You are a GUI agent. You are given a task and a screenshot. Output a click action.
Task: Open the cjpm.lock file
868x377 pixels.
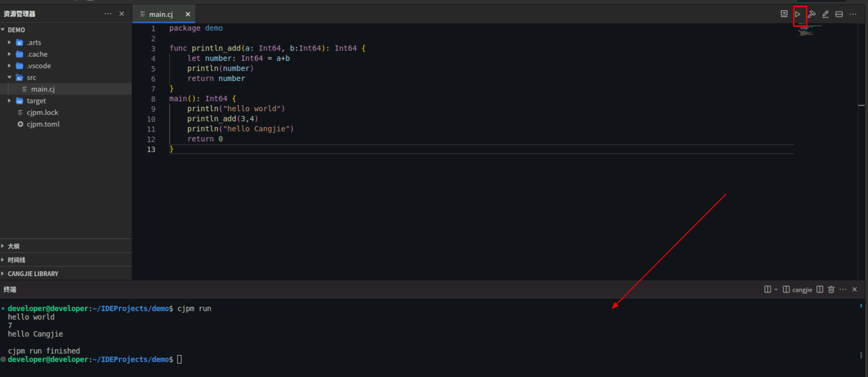pyautogui.click(x=42, y=113)
